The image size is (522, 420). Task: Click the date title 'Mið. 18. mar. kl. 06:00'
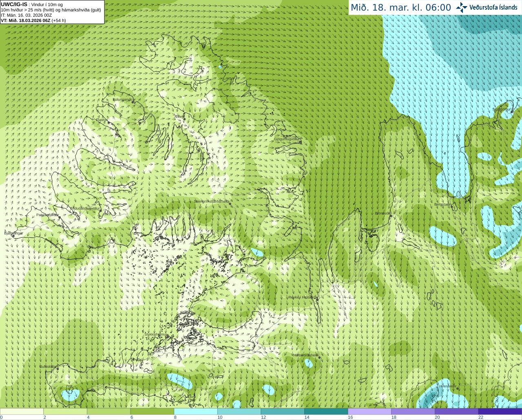pos(401,8)
